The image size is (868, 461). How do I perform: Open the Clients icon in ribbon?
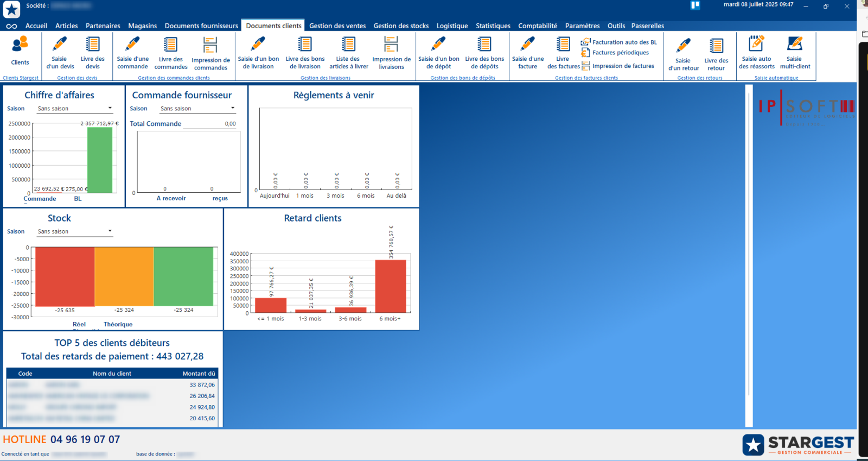click(x=20, y=45)
